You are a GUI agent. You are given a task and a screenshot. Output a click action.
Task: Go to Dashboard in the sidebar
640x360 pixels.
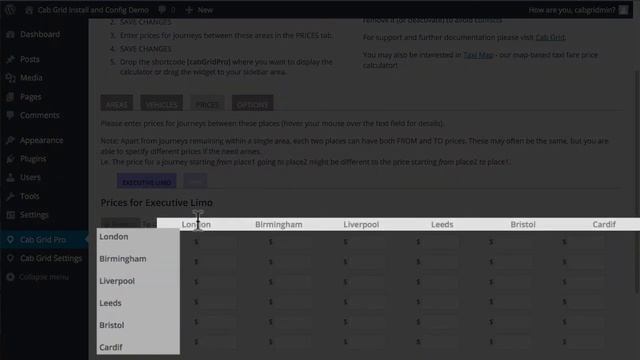(40, 34)
